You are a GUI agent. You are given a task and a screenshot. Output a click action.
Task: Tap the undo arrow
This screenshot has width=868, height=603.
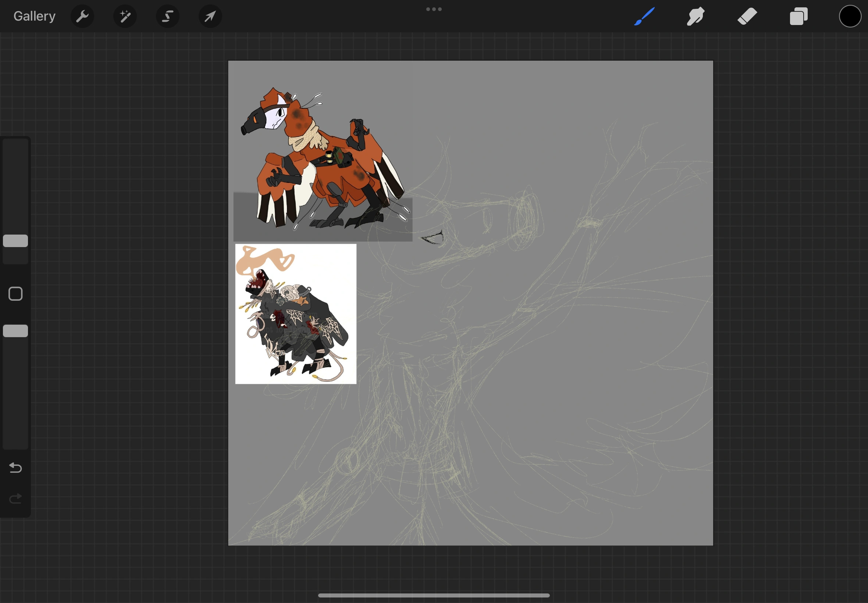click(x=15, y=468)
